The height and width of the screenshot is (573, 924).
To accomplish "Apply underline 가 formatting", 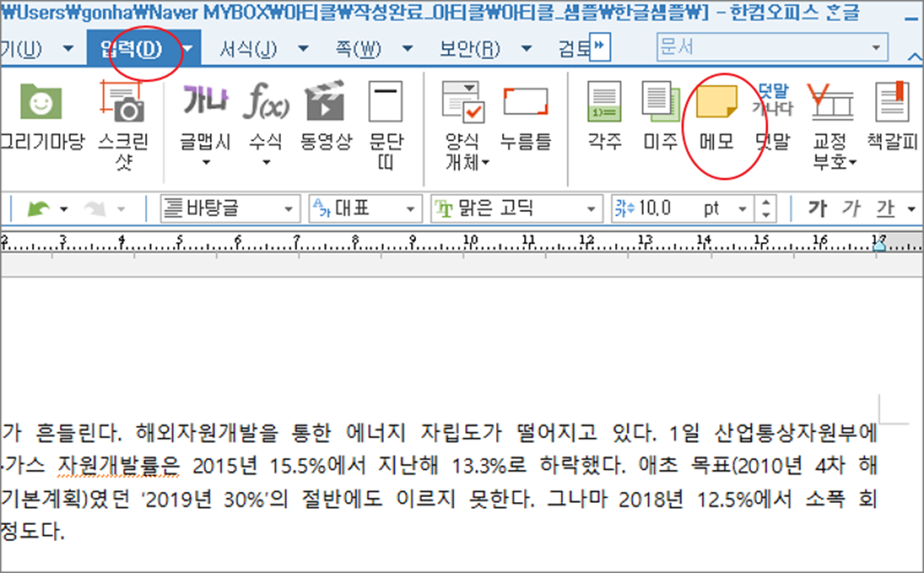I will [885, 209].
